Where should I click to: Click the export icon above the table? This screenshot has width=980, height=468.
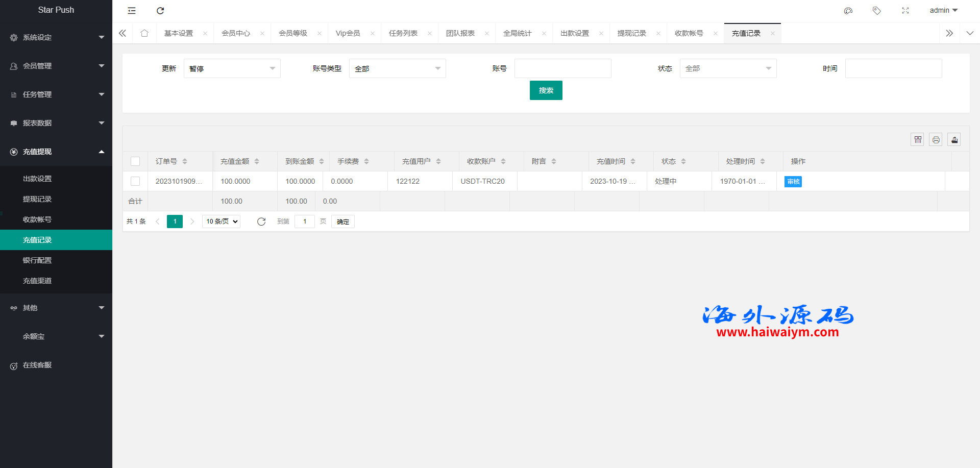(954, 140)
